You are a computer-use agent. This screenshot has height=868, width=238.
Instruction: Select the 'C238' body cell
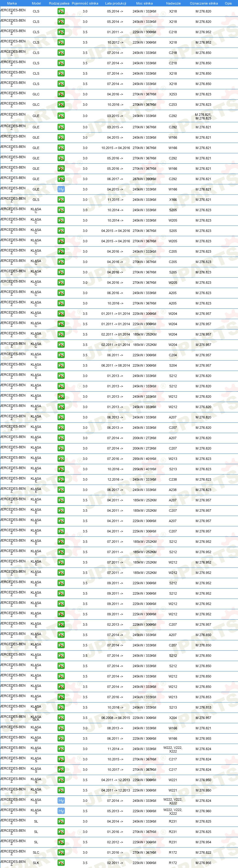[173, 479]
